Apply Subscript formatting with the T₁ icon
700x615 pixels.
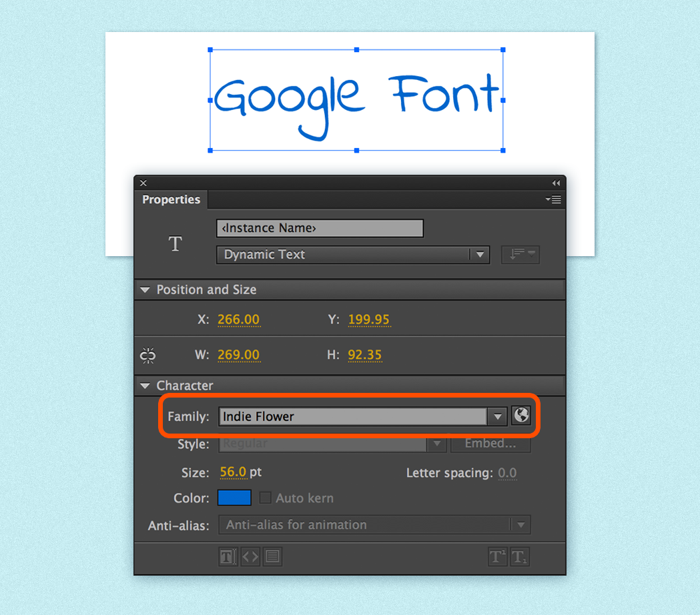(520, 556)
